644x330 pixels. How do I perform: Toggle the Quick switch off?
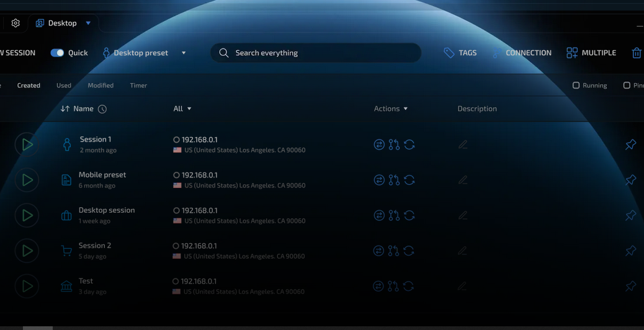(x=57, y=53)
